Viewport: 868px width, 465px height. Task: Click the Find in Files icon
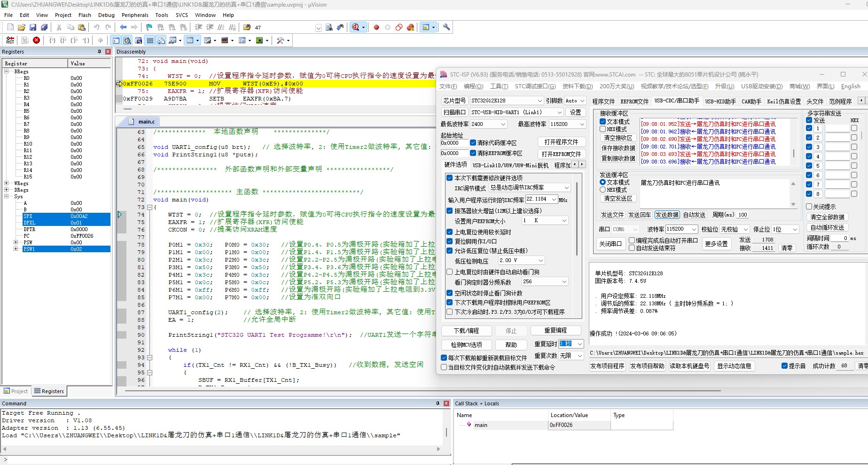coord(247,27)
